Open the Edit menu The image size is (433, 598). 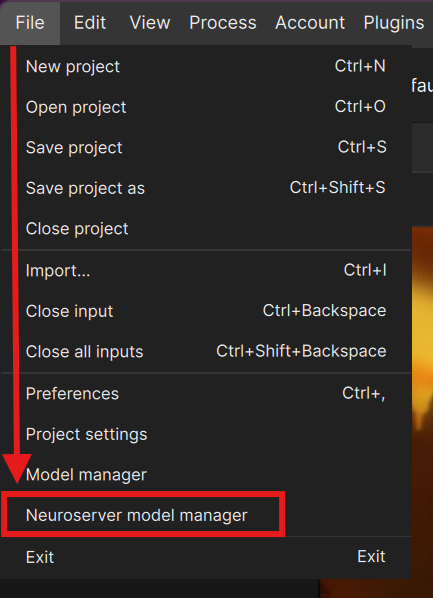click(90, 23)
